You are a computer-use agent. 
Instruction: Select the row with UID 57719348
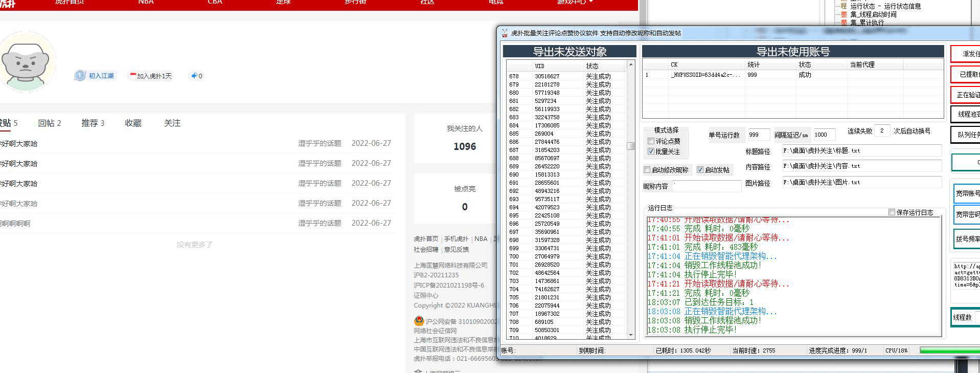[566, 93]
